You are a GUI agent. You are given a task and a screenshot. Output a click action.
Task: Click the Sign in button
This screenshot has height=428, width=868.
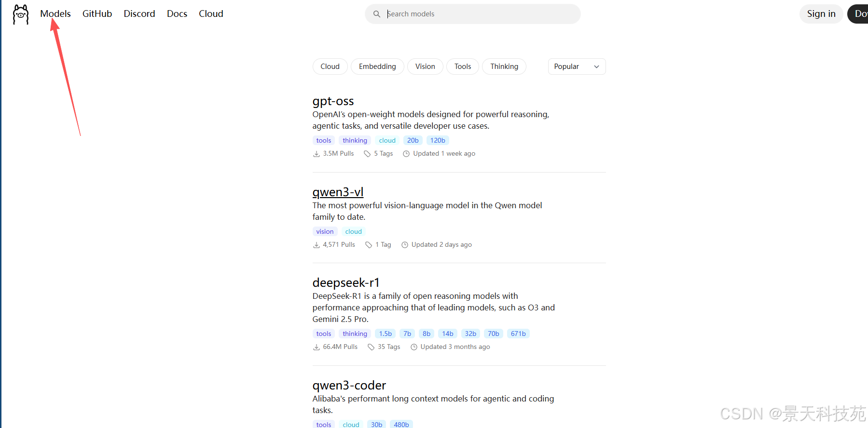[821, 13]
